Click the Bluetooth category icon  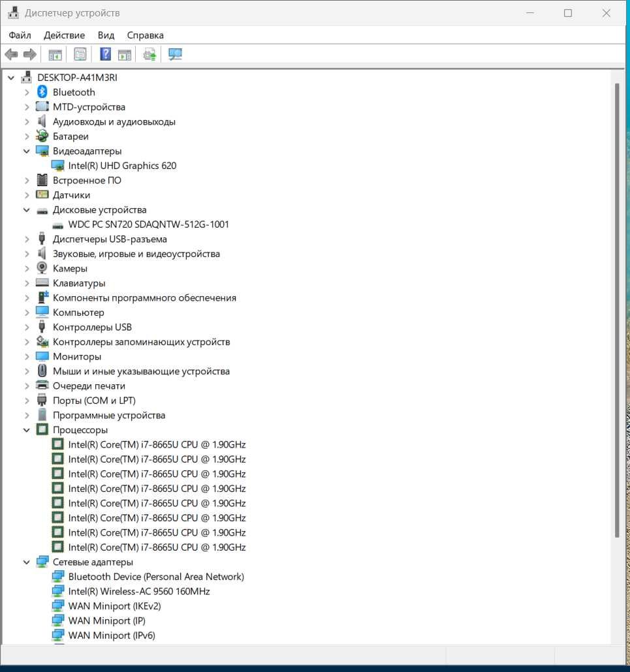[42, 92]
